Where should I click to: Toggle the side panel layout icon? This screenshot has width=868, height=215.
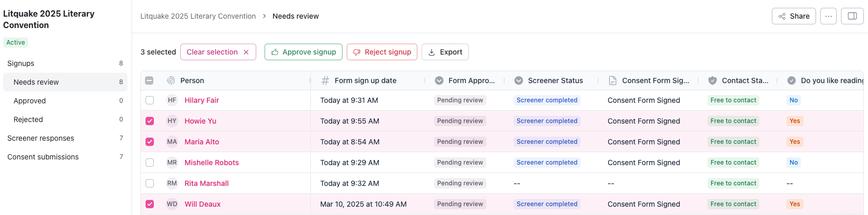pos(852,17)
